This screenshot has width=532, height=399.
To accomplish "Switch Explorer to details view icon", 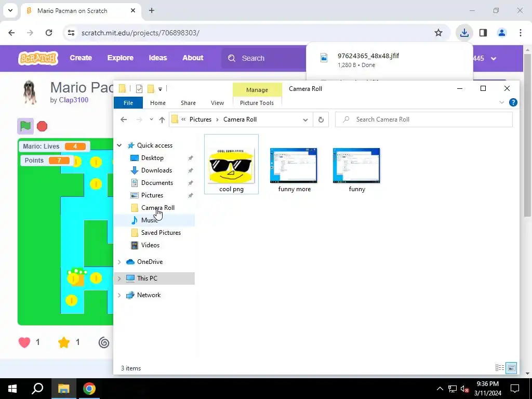I will tap(499, 368).
